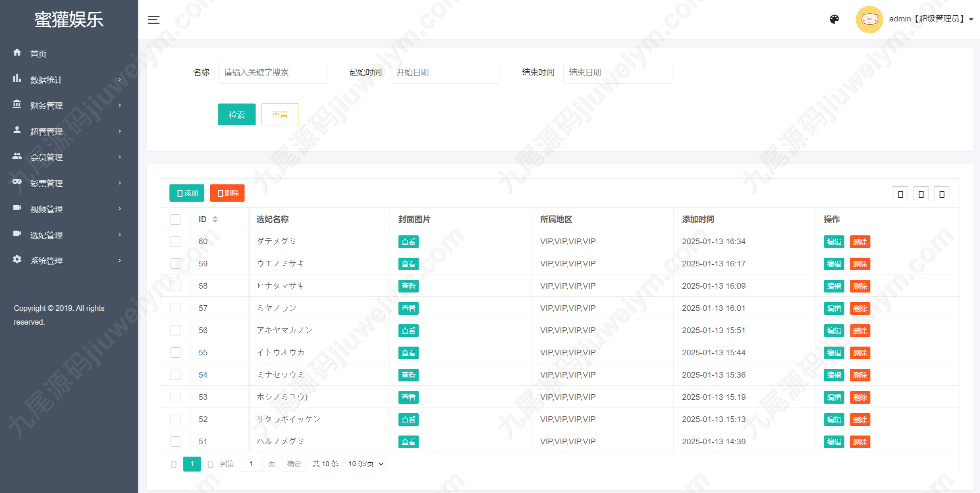The image size is (980, 493).
Task: Check the row checkbox for ID 57
Action: pyautogui.click(x=175, y=308)
